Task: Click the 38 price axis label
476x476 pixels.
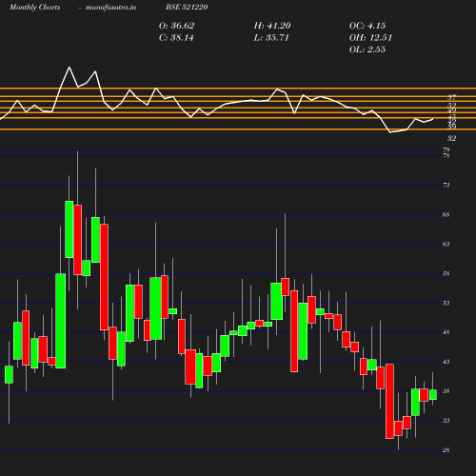Action: [446, 391]
